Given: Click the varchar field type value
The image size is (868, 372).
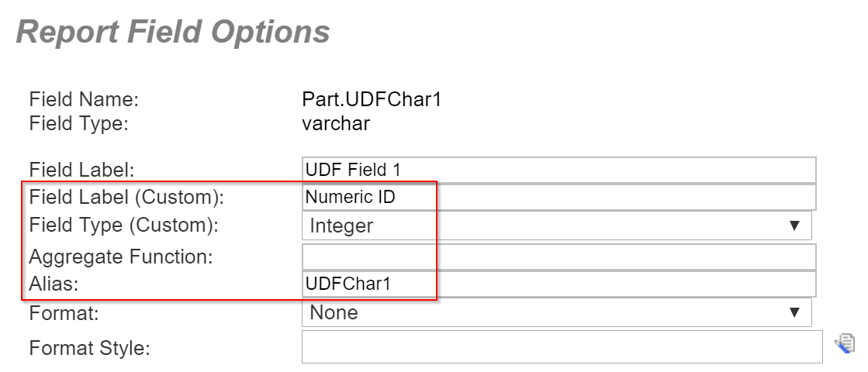Looking at the screenshot, I should coord(336,123).
